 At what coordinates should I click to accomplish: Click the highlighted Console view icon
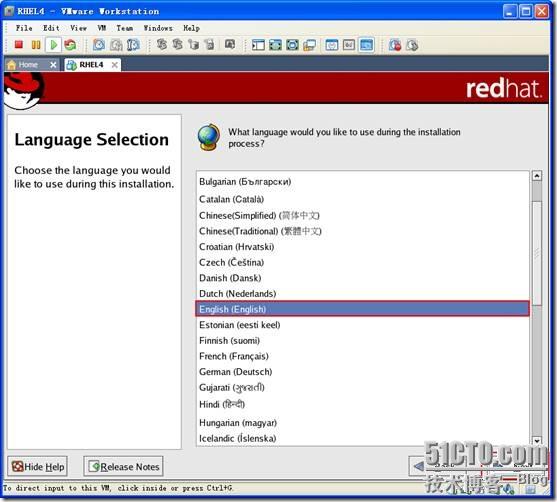pos(366,45)
